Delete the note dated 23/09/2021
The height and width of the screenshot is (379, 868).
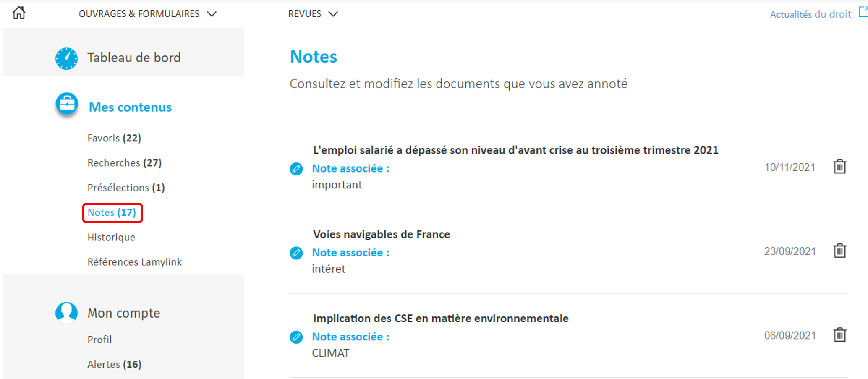[840, 251]
